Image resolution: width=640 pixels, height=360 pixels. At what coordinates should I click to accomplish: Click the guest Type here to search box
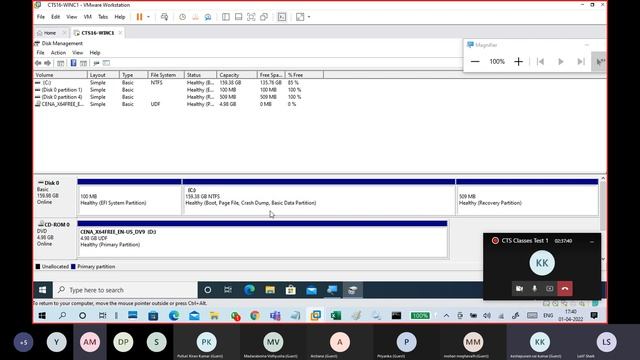[125, 290]
